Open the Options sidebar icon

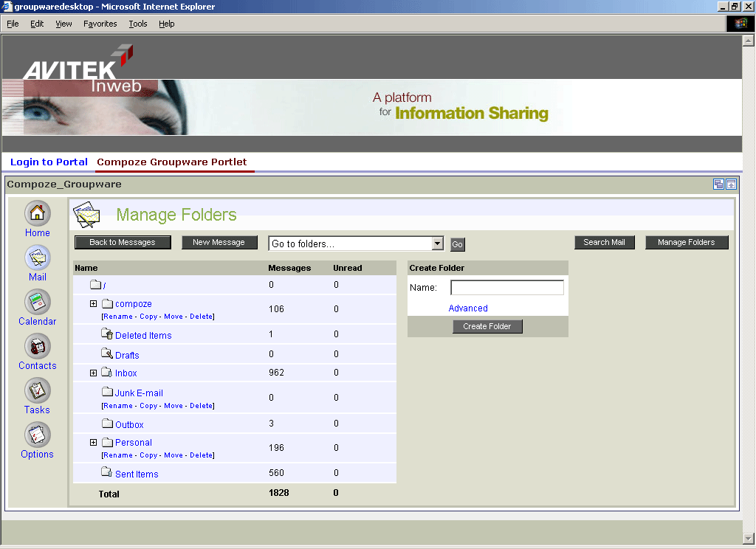click(37, 435)
